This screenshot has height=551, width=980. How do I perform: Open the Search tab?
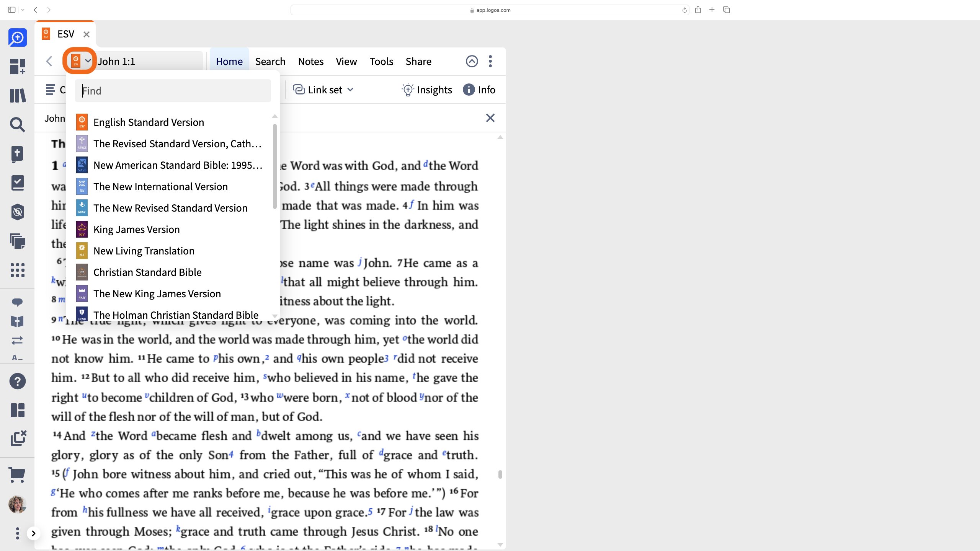pyautogui.click(x=270, y=61)
